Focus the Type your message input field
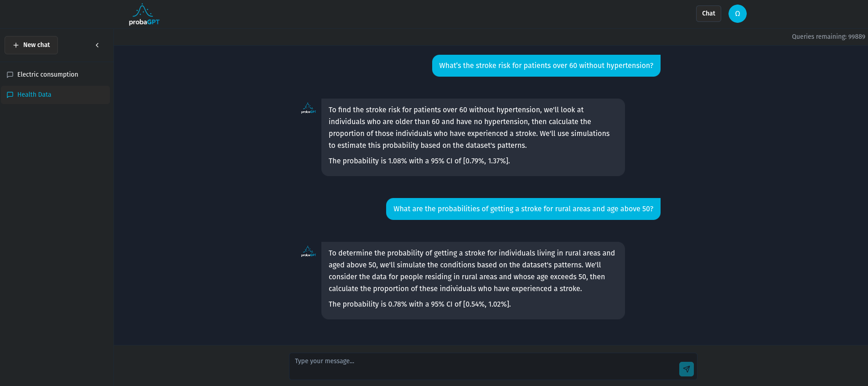The width and height of the screenshot is (868, 386). click(483, 366)
